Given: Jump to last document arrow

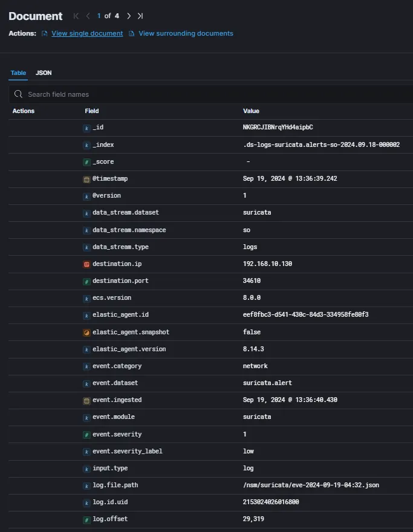Looking at the screenshot, I should 140,16.
